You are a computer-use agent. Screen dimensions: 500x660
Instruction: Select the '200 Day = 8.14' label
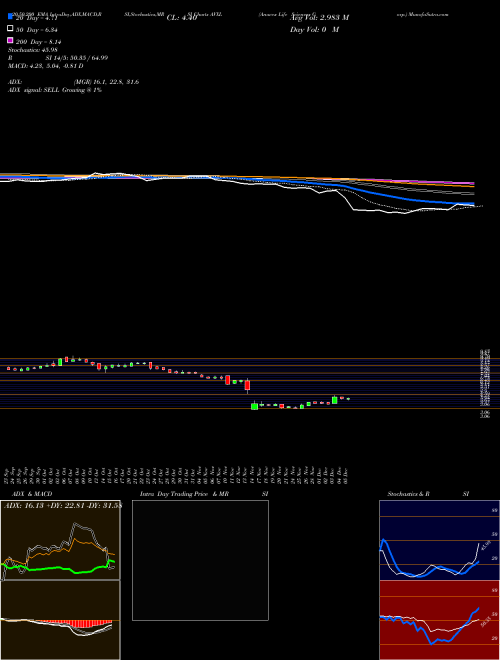[x=39, y=42]
